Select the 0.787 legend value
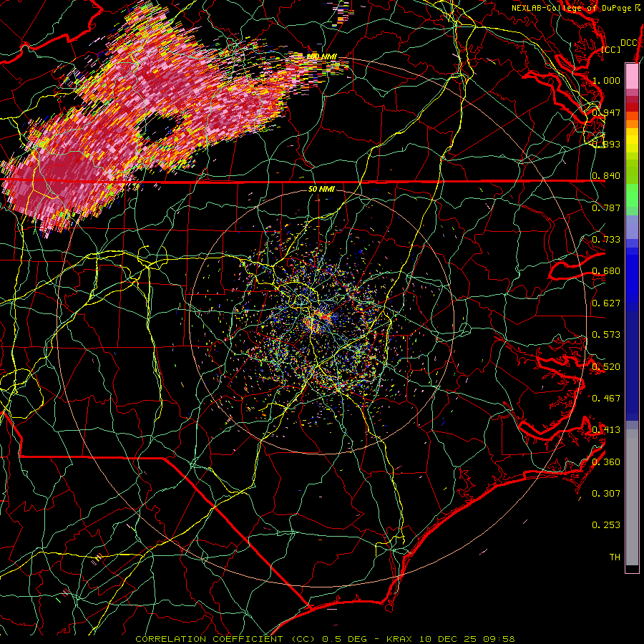The width and height of the screenshot is (644, 644). (606, 208)
